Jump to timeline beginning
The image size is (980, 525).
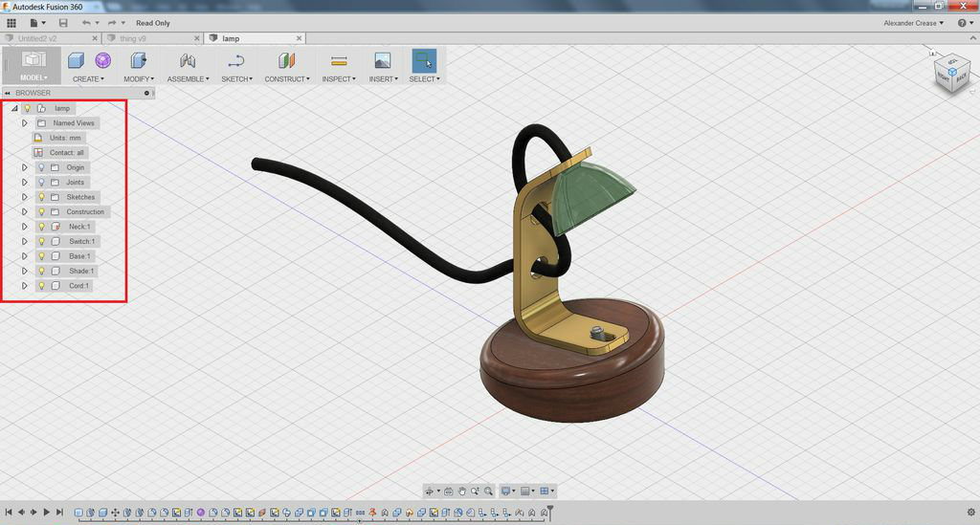click(x=9, y=513)
